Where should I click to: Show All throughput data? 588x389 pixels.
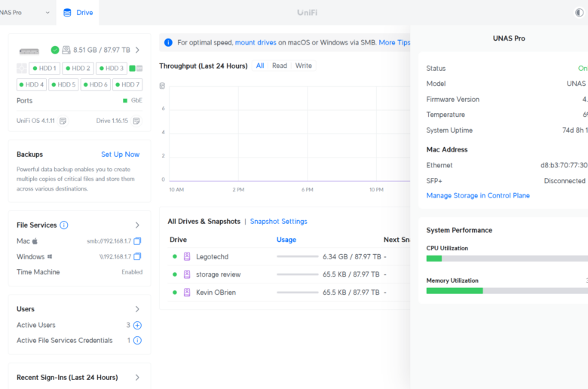pos(260,66)
